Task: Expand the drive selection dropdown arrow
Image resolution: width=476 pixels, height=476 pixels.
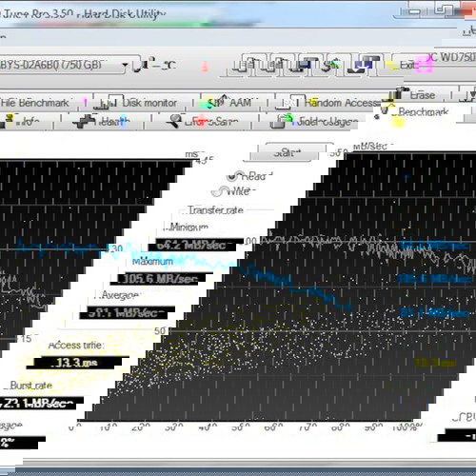Action: (x=125, y=65)
